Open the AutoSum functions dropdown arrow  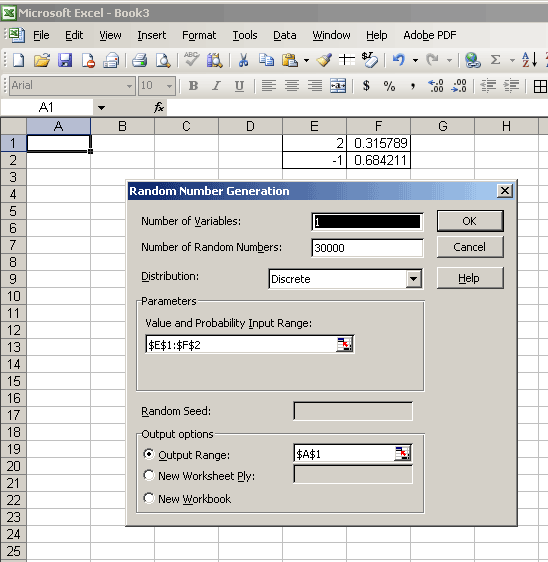point(512,60)
